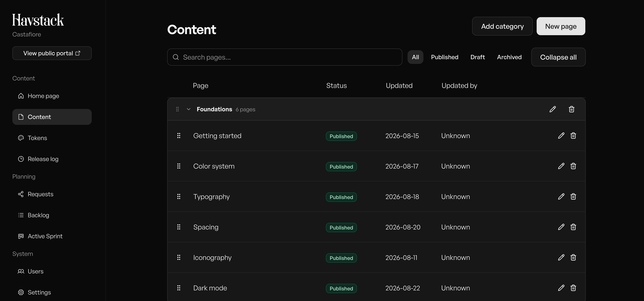The height and width of the screenshot is (301, 644).
Task: Click drag handle for Dark mode row
Action: (x=179, y=288)
